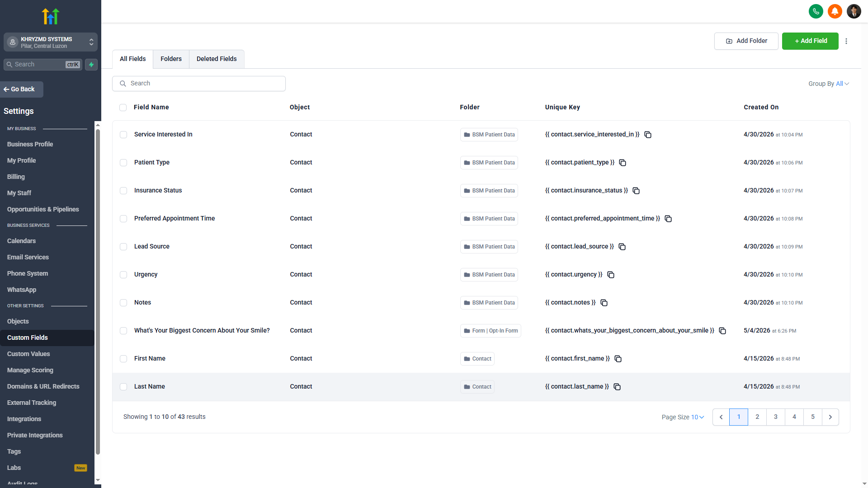Click the lightning quick actions icon
The height and width of the screenshot is (488, 868).
tap(91, 65)
